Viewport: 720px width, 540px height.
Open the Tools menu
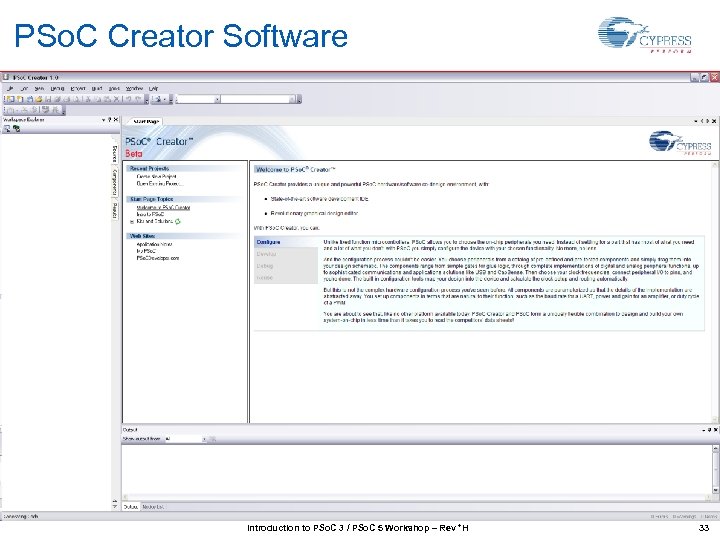click(114, 88)
